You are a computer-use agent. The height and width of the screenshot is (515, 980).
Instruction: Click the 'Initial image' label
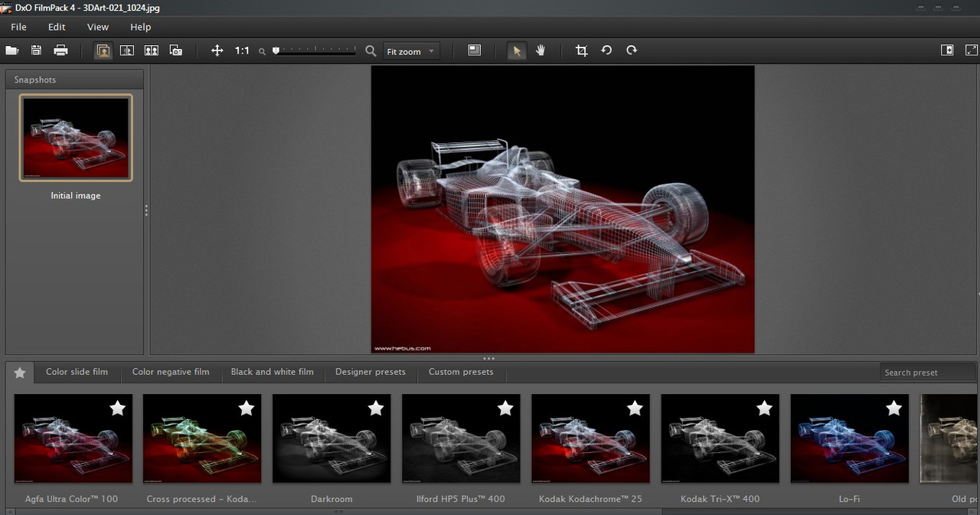click(x=76, y=196)
